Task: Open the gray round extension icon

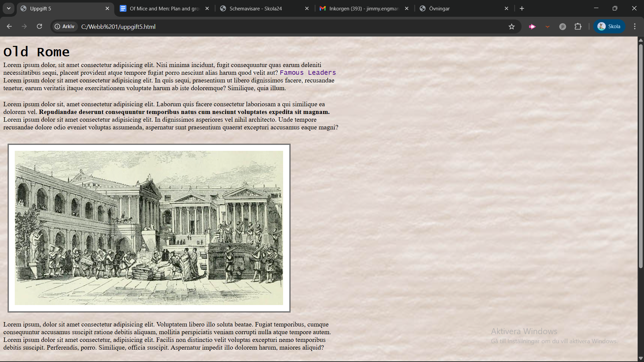Action: click(x=562, y=26)
